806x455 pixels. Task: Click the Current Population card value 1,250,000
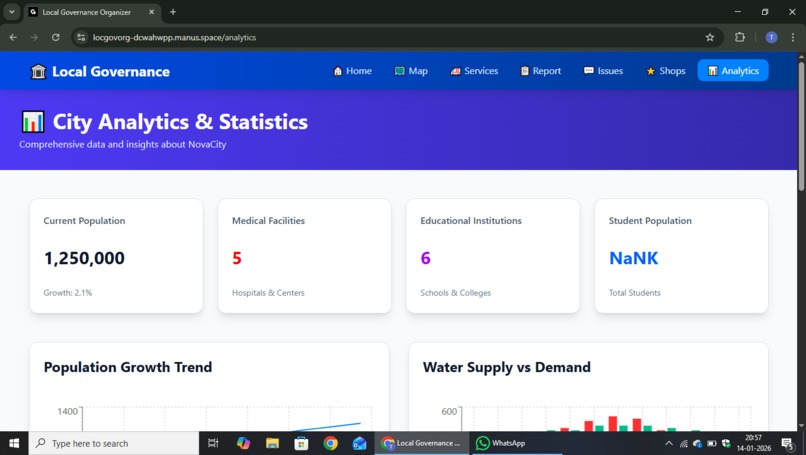[x=84, y=258]
